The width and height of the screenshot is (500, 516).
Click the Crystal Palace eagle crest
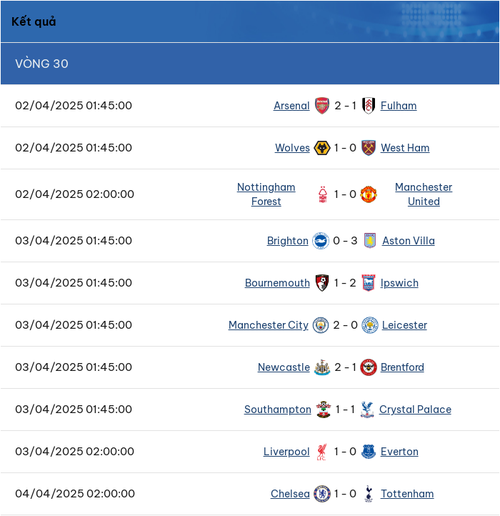click(x=367, y=409)
